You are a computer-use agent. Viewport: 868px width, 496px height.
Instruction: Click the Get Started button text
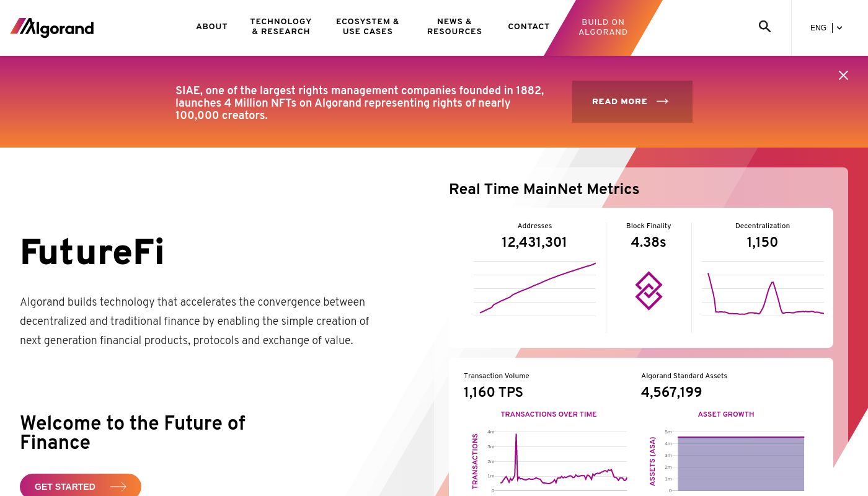(x=65, y=487)
